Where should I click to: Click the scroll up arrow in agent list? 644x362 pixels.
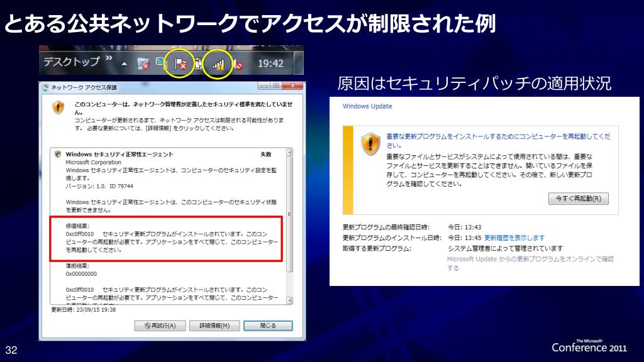289,152
